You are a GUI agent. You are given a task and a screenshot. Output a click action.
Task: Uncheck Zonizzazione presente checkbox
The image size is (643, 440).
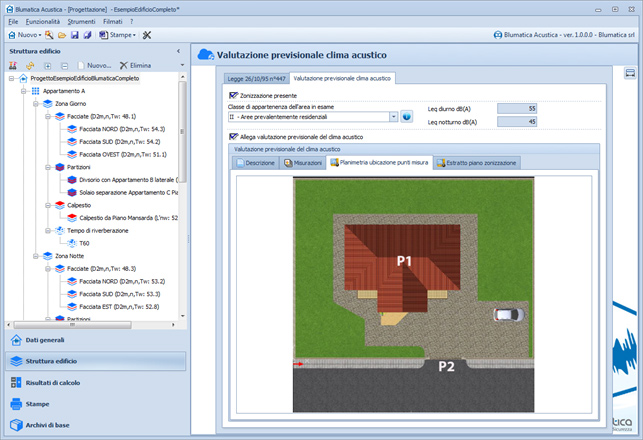234,95
